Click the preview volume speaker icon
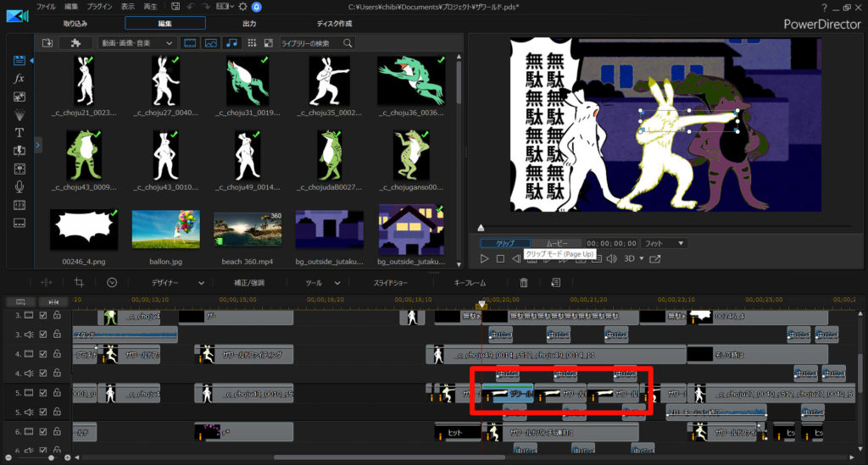The height and width of the screenshot is (465, 868). point(612,259)
